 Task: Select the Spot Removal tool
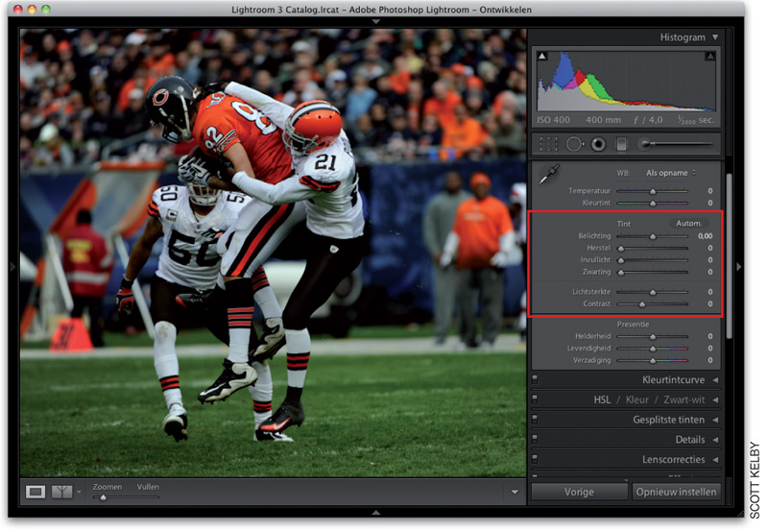(574, 144)
